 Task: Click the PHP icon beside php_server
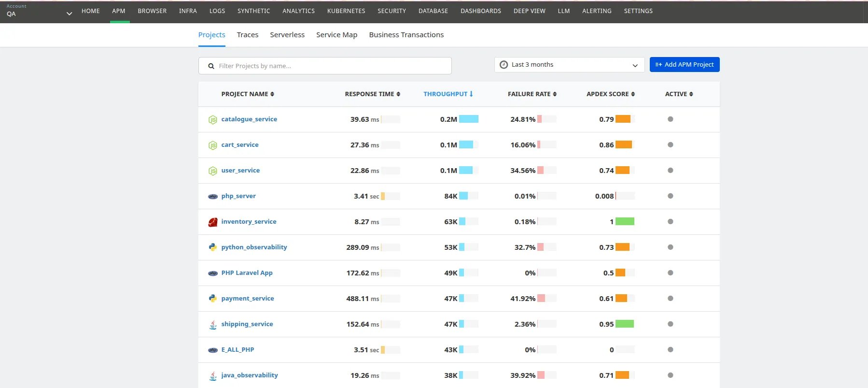(x=212, y=196)
